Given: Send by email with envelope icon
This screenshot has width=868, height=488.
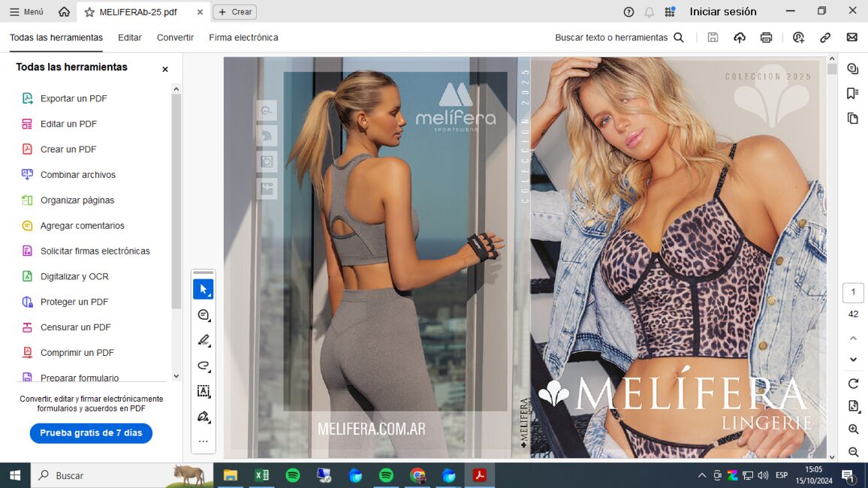Looking at the screenshot, I should [852, 38].
